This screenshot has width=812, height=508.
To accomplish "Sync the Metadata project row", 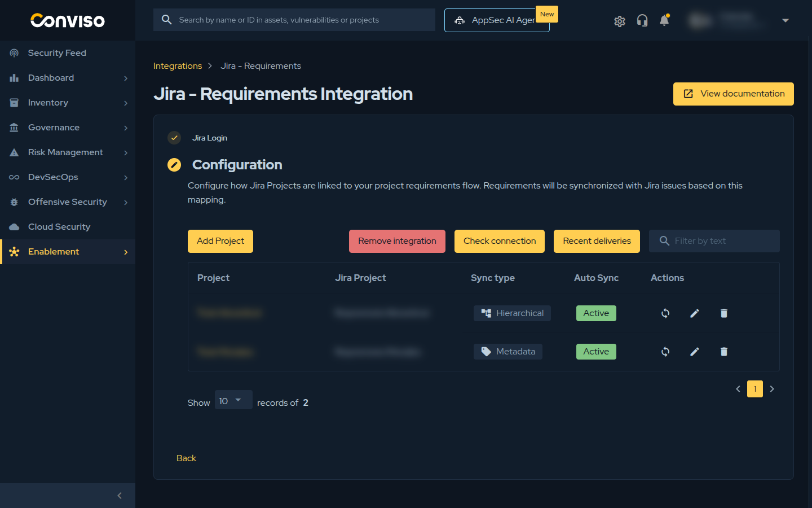I will [x=665, y=352].
